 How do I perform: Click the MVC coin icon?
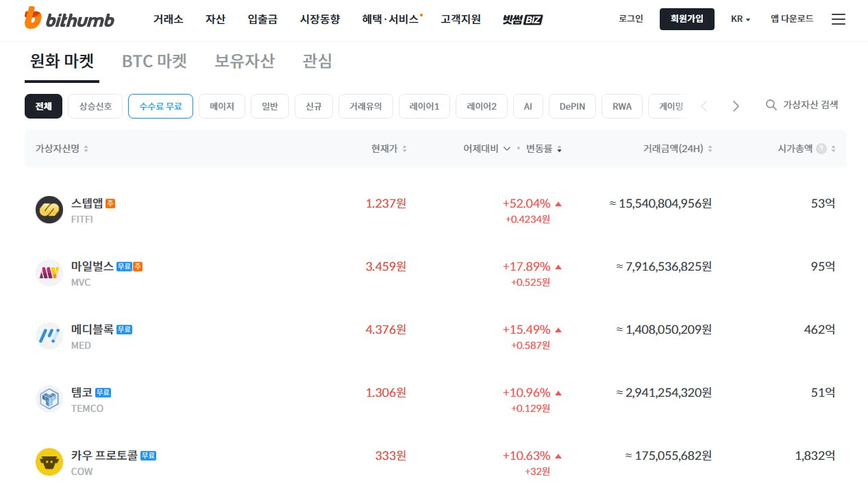pos(49,273)
